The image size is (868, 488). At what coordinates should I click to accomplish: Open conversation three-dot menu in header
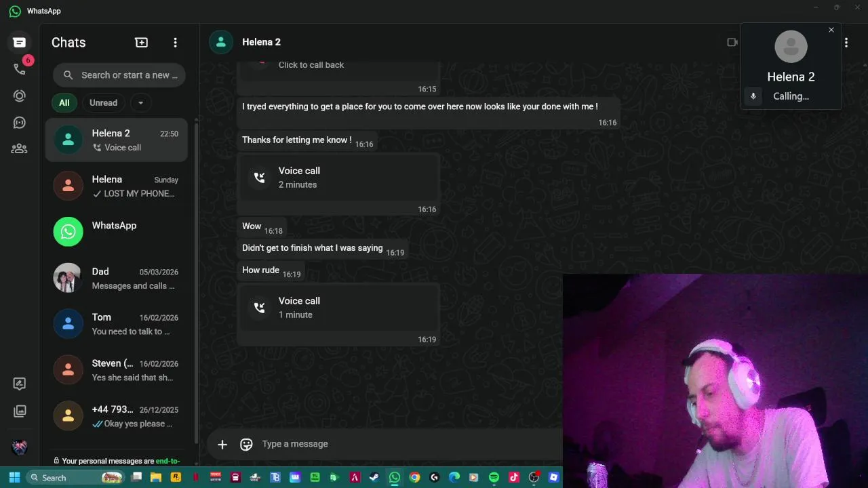tap(846, 42)
